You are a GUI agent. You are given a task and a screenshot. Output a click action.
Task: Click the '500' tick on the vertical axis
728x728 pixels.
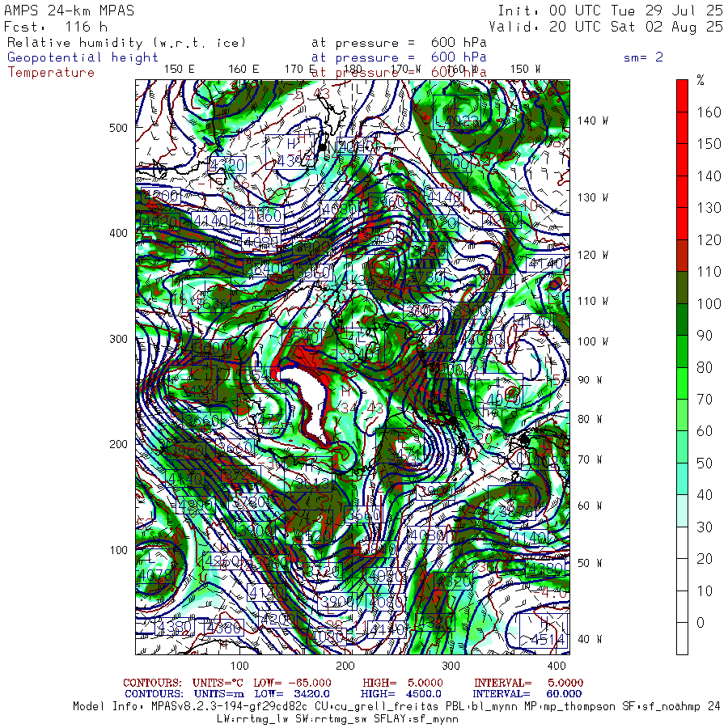(118, 128)
